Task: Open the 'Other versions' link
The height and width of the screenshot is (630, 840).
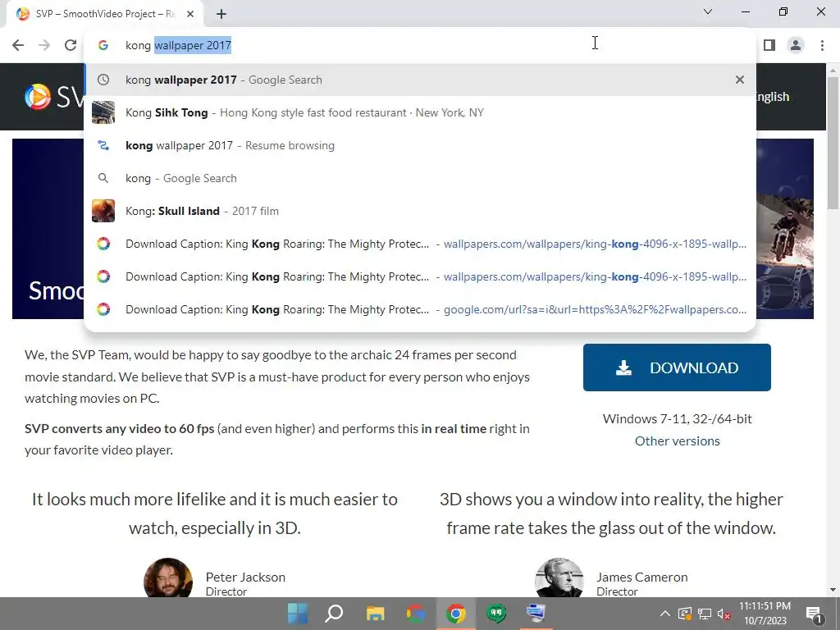Action: [x=677, y=441]
